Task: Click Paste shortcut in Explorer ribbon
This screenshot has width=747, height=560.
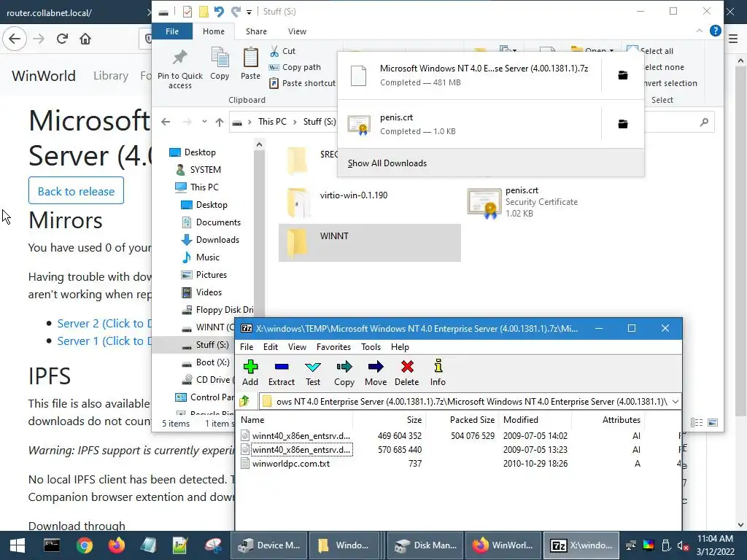Action: point(302,83)
